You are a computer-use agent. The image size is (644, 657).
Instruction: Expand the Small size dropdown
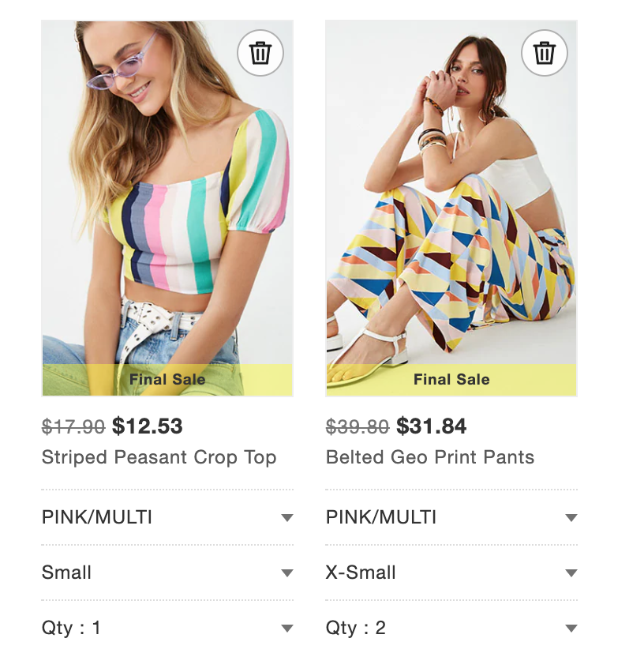point(167,573)
